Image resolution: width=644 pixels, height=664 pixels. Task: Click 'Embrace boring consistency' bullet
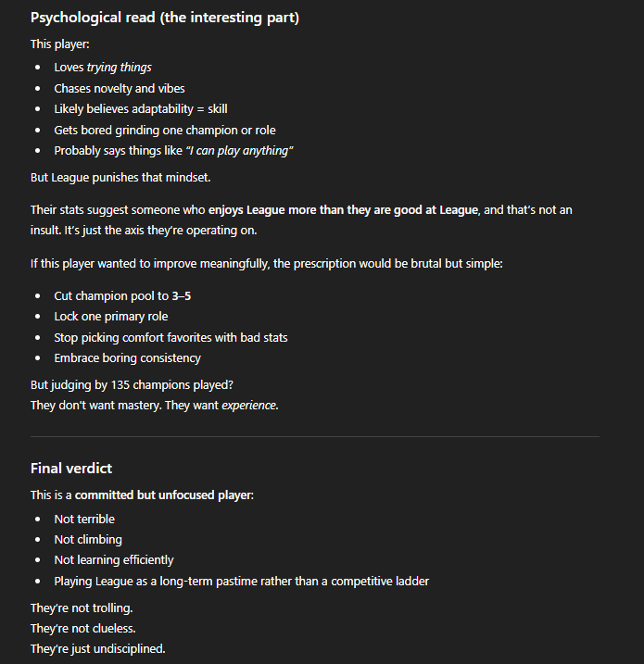click(x=127, y=358)
